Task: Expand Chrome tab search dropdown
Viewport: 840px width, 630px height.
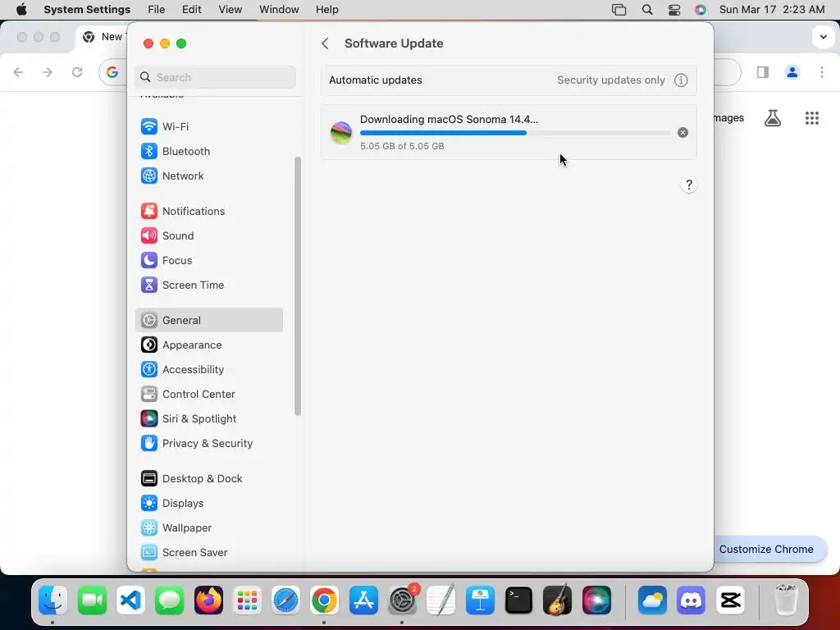Action: pos(824,37)
